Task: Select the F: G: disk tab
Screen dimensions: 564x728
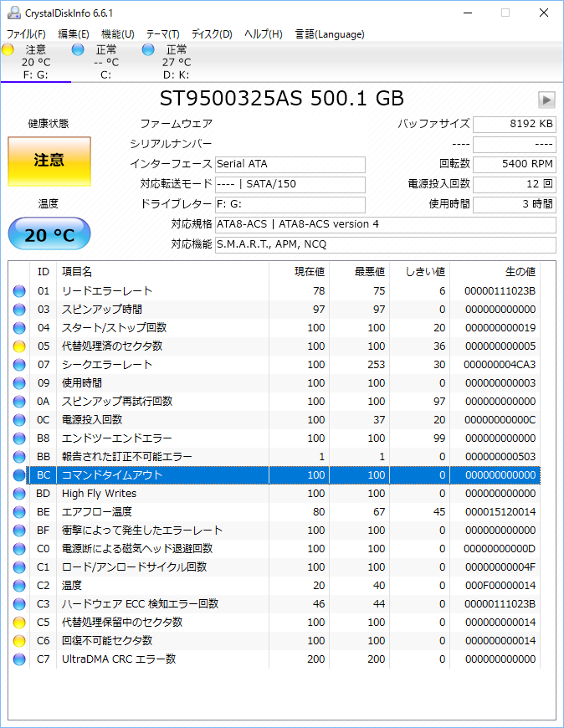Action: (x=36, y=62)
